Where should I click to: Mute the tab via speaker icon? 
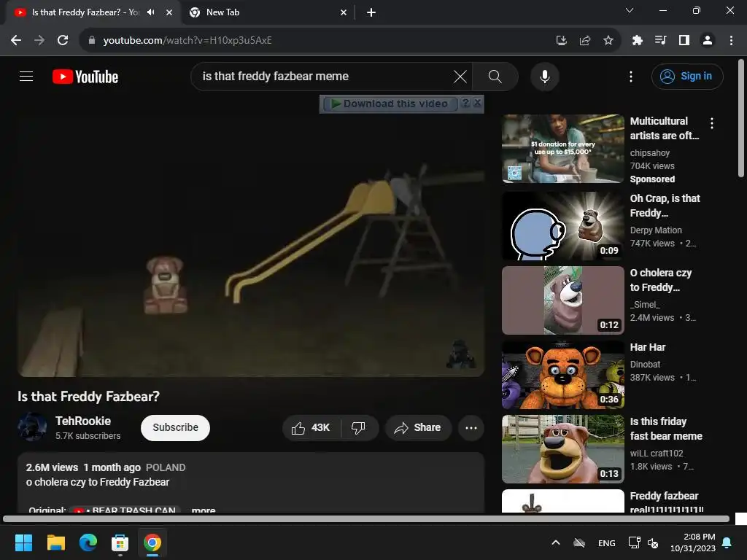(151, 12)
